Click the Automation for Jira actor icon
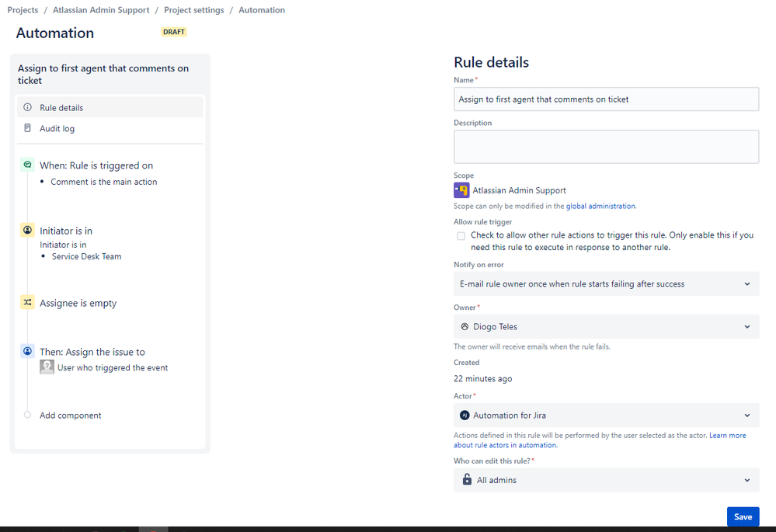776x532 pixels. [465, 415]
